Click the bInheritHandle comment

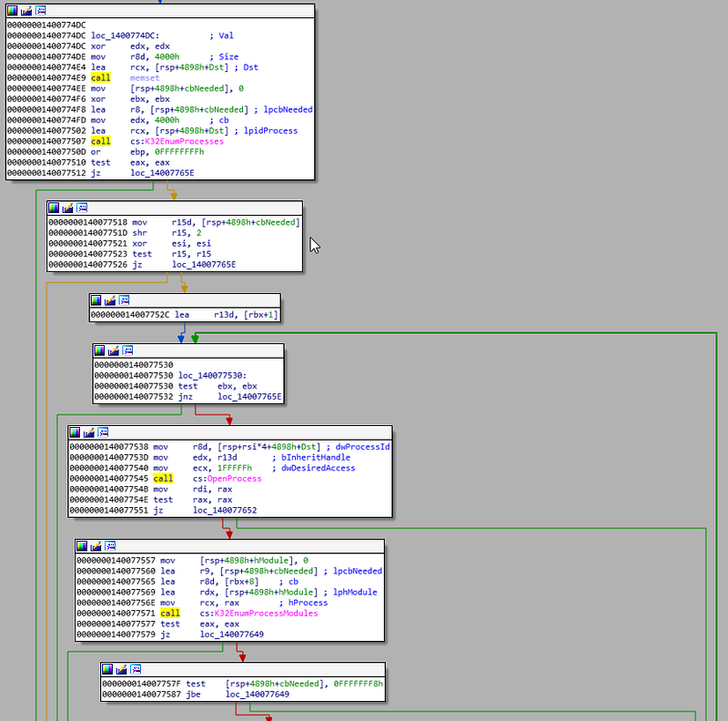pyautogui.click(x=316, y=458)
